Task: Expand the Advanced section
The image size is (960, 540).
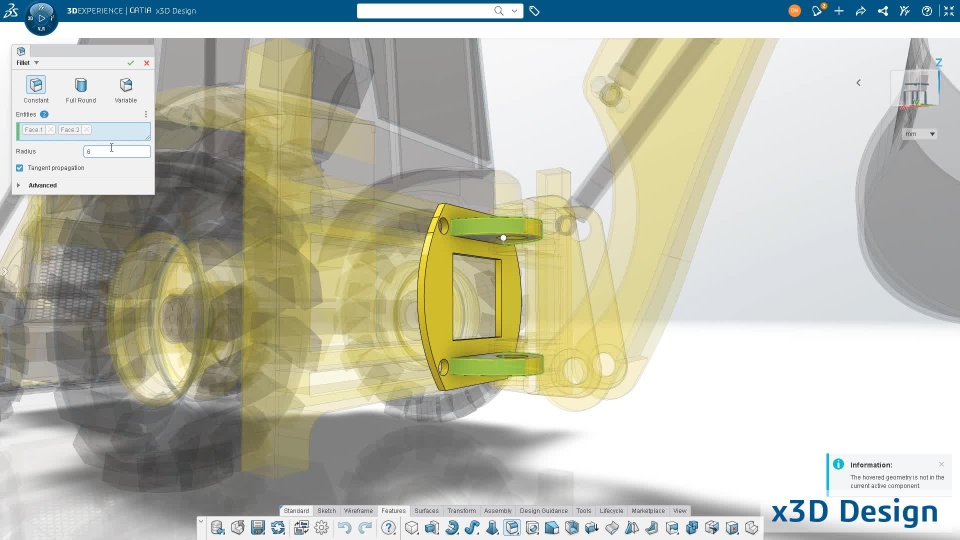Action: (x=18, y=185)
